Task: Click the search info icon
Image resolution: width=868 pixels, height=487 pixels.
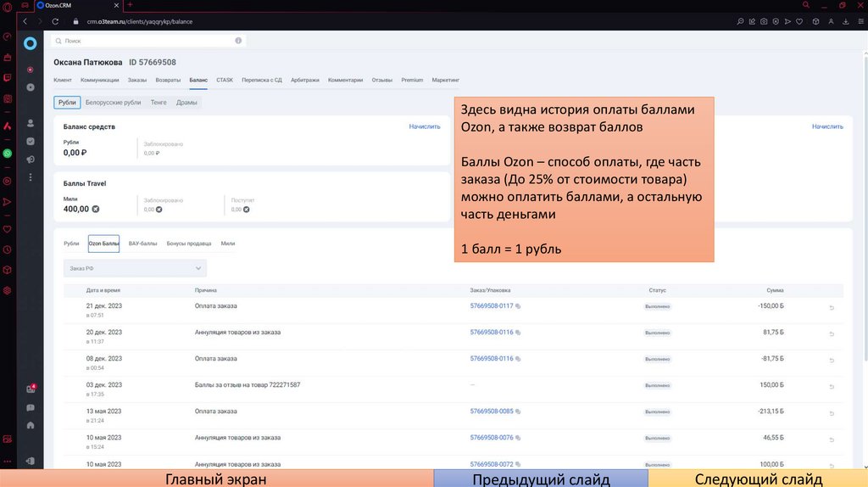Action: 238,41
